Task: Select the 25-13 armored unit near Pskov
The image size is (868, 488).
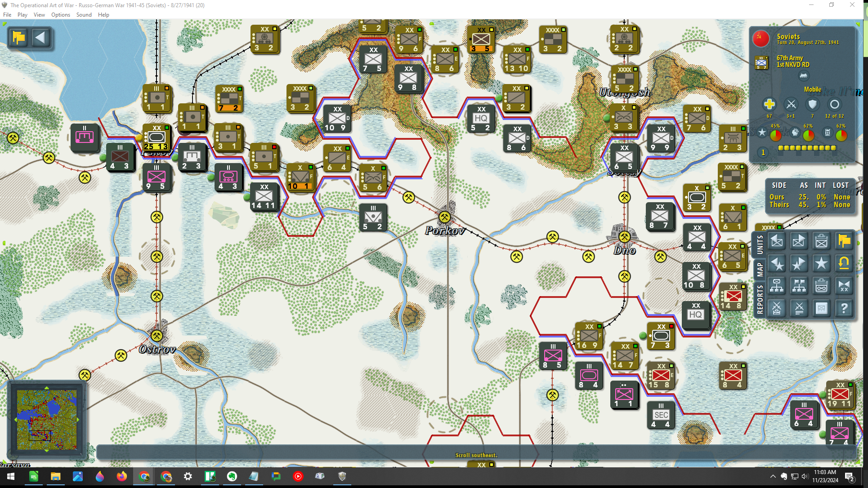Action: coord(157,138)
